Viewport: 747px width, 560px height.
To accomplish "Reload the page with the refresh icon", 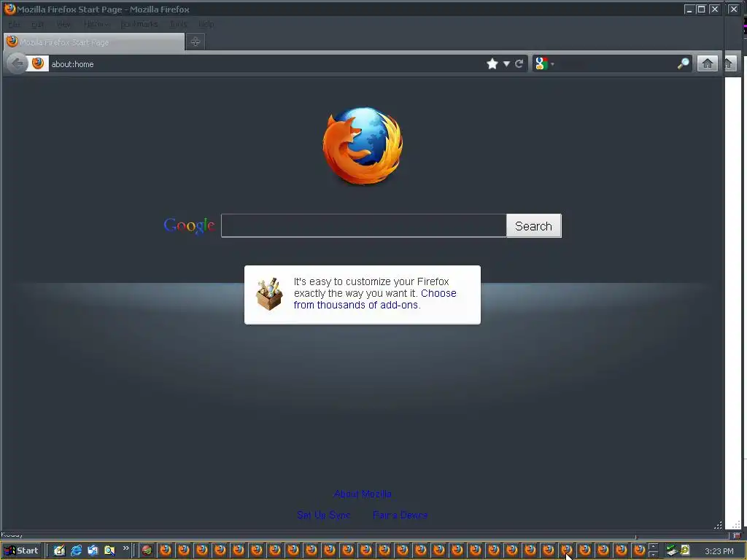I will click(519, 64).
